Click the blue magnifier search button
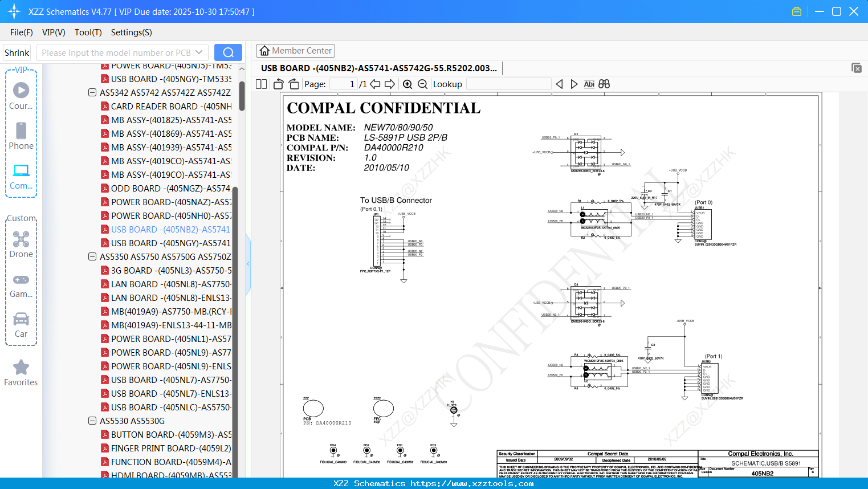The image size is (868, 489). [228, 52]
